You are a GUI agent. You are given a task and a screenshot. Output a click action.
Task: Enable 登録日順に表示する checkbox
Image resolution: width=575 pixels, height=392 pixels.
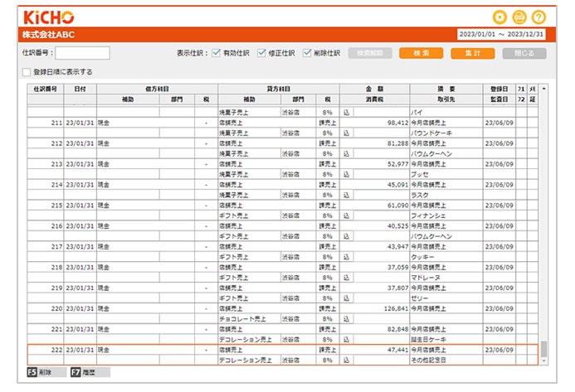(27, 72)
